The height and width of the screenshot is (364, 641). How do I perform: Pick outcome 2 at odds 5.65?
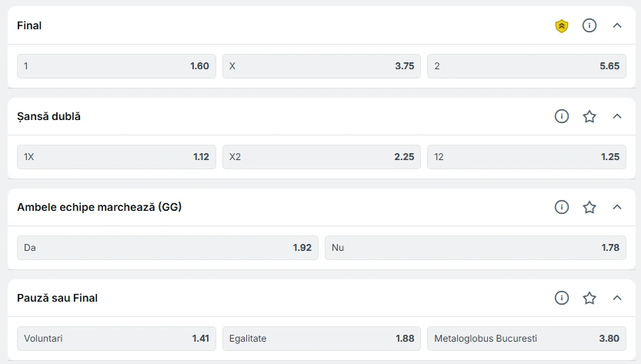526,66
